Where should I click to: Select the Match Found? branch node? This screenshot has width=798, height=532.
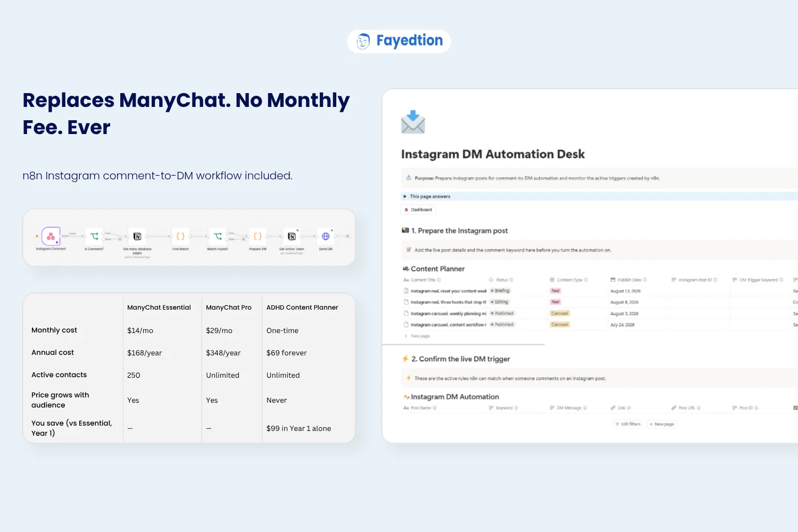pos(218,236)
